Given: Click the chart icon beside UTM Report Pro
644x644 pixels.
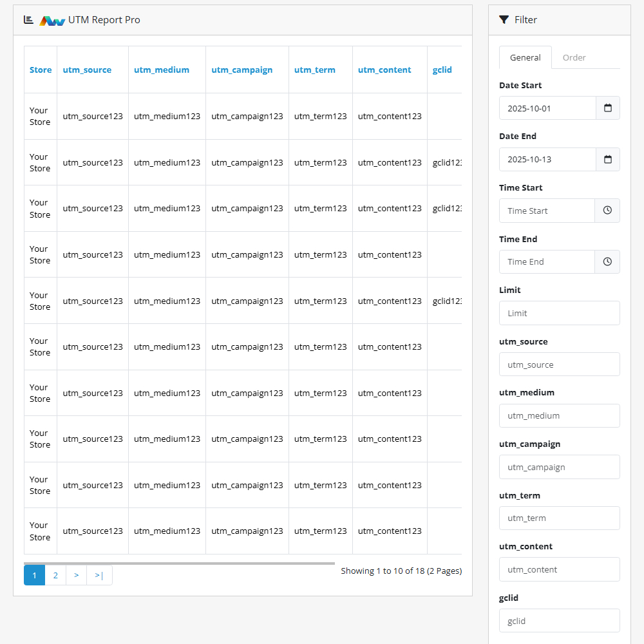Looking at the screenshot, I should click(28, 20).
